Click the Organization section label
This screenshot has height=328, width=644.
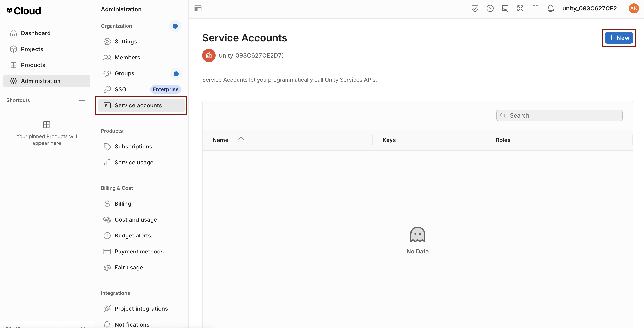click(x=116, y=26)
